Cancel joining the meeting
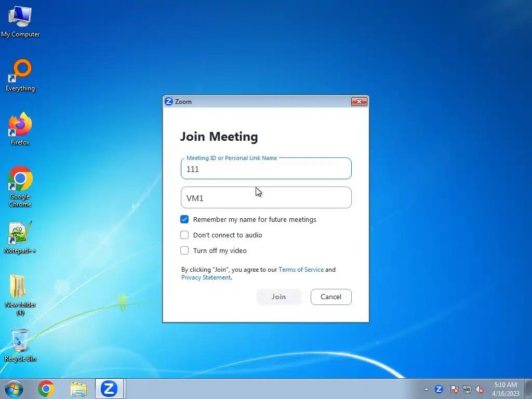Image resolution: width=532 pixels, height=399 pixels. tap(331, 297)
